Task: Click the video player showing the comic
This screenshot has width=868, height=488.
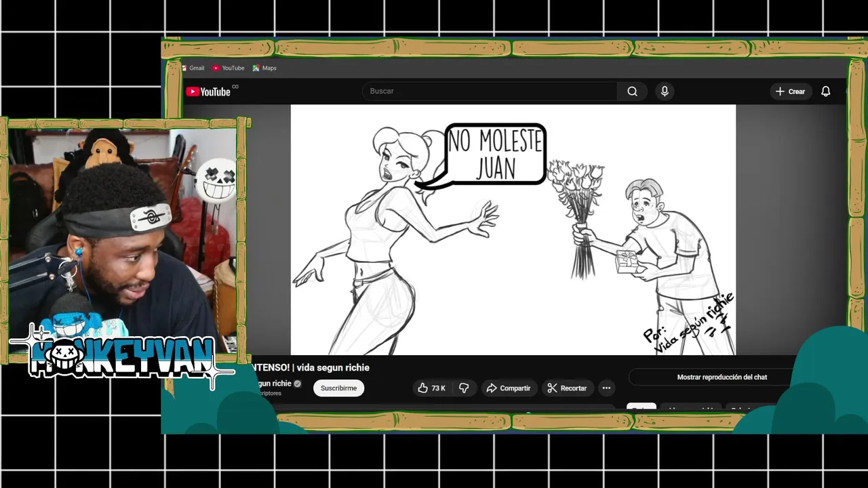Action: click(513, 230)
